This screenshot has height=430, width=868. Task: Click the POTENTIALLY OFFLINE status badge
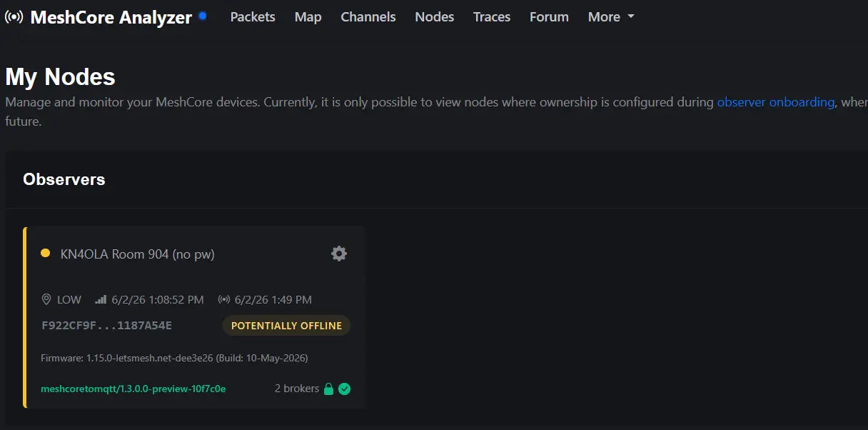286,326
